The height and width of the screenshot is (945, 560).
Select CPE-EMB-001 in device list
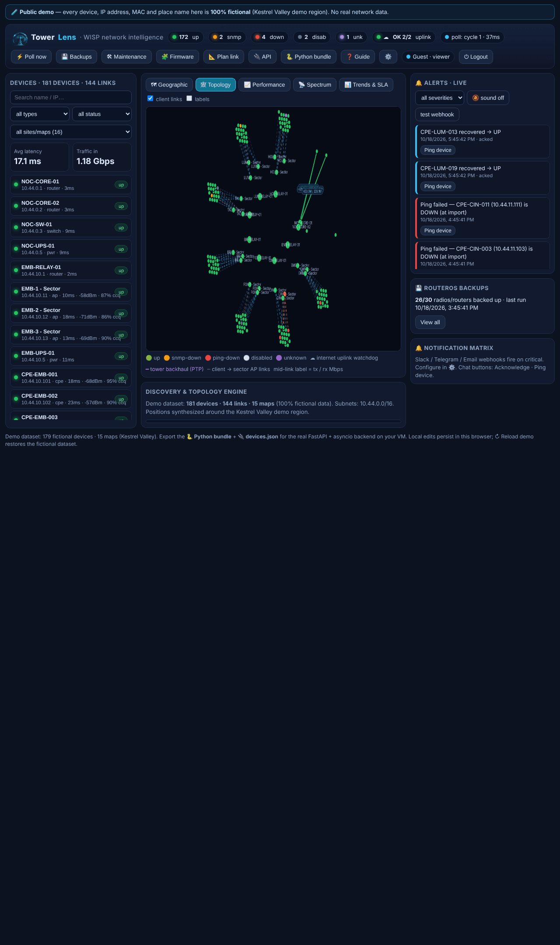71,378
